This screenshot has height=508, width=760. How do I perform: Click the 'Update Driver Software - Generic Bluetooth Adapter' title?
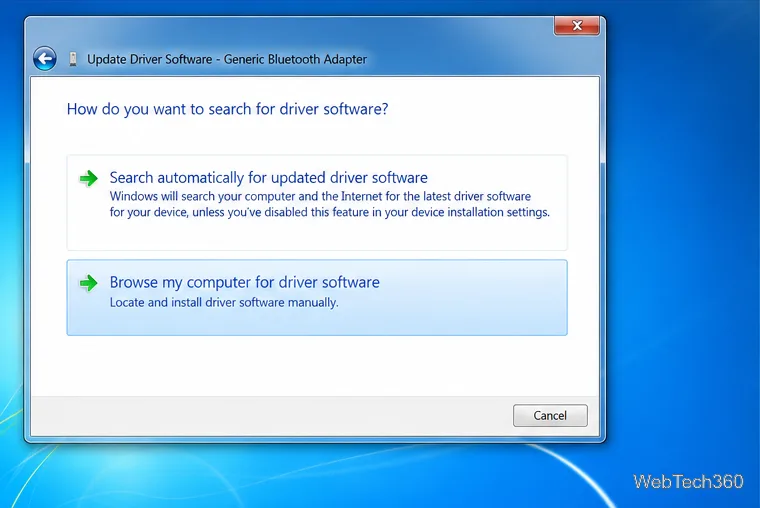pos(227,59)
